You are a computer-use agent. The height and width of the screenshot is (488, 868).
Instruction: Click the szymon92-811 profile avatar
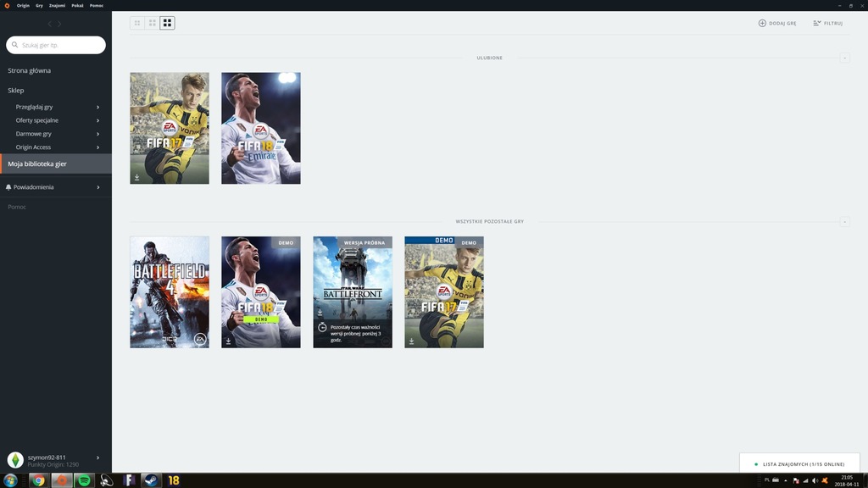pyautogui.click(x=15, y=460)
